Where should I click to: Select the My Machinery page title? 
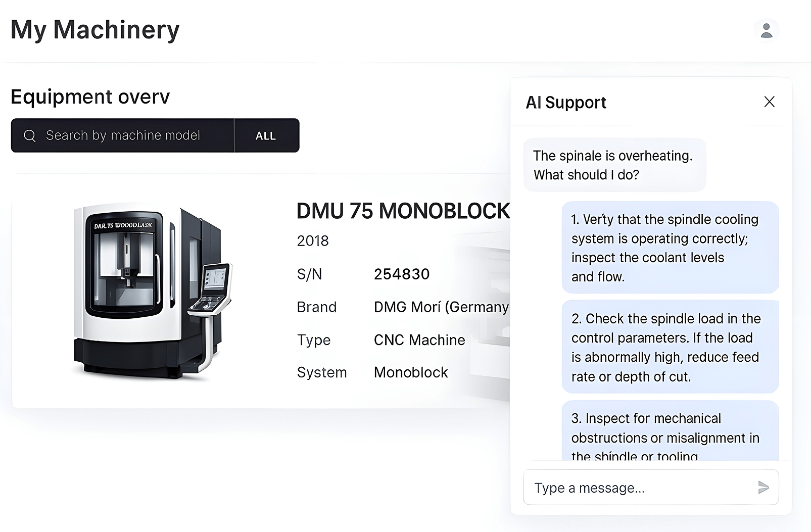95,30
